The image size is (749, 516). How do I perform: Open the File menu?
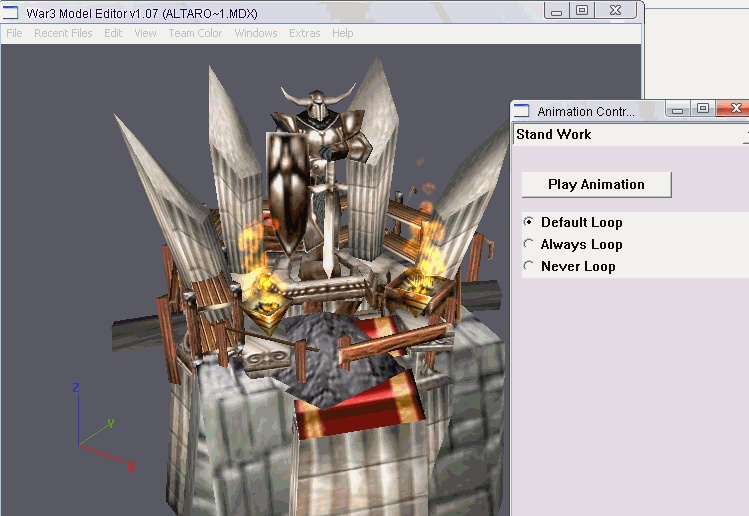(14, 33)
